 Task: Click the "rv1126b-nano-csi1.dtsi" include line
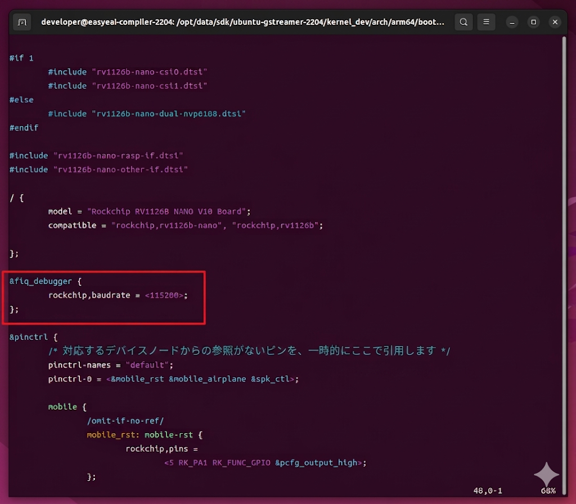click(127, 86)
